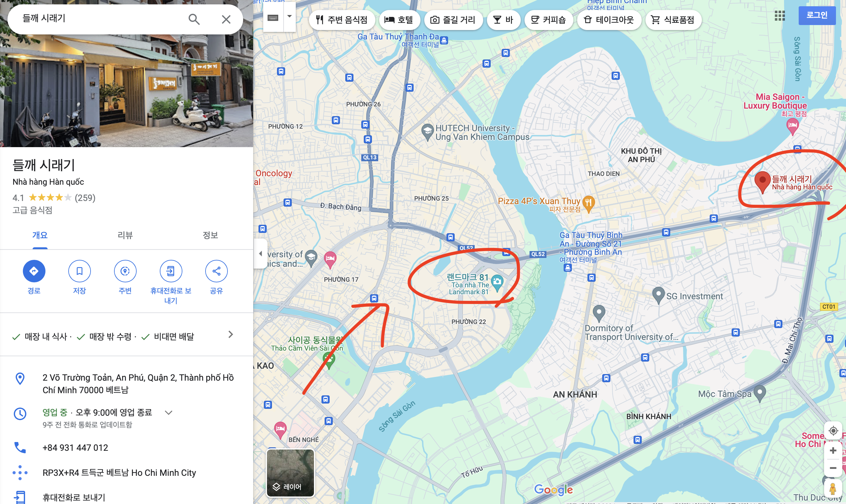Click the my-location target icon

tap(833, 431)
